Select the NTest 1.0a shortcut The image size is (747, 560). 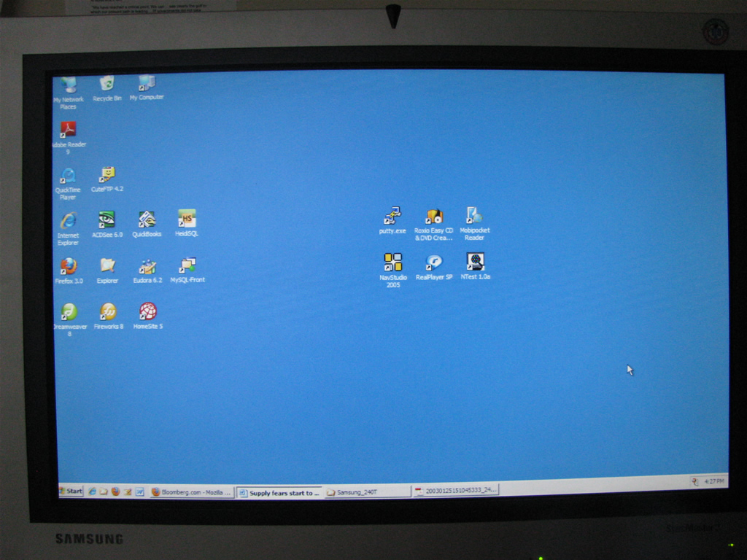click(x=475, y=265)
